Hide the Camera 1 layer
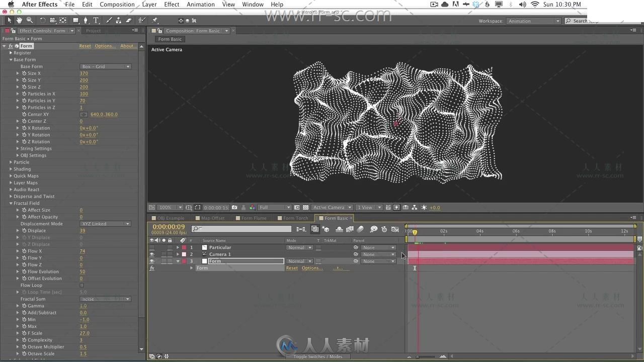Viewport: 644px width, 362px height. (152, 254)
